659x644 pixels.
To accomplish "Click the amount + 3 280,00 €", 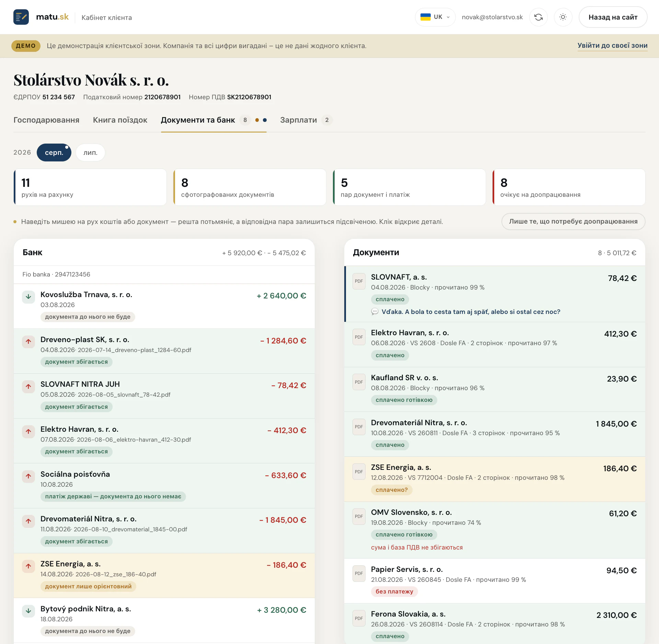I will click(282, 610).
